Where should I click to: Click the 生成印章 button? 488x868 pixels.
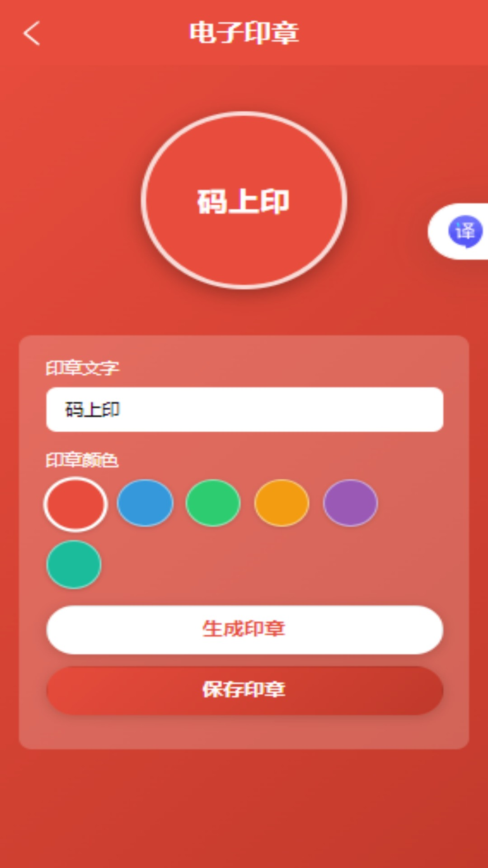click(x=244, y=630)
